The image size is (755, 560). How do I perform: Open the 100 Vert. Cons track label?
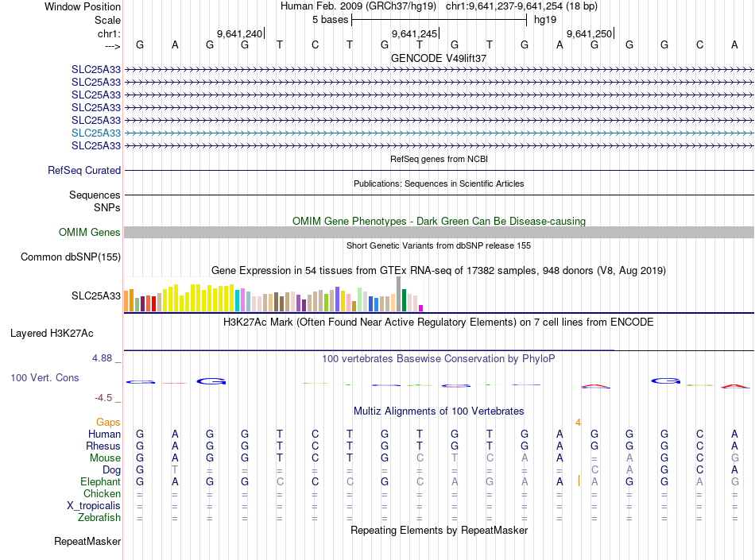[x=45, y=377]
